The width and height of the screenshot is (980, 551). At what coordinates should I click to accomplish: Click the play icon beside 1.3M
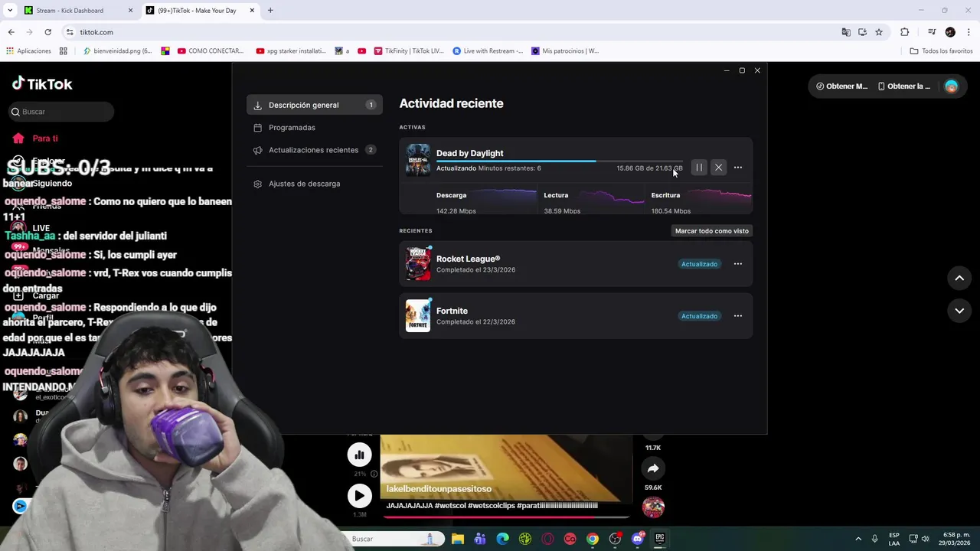point(359,496)
